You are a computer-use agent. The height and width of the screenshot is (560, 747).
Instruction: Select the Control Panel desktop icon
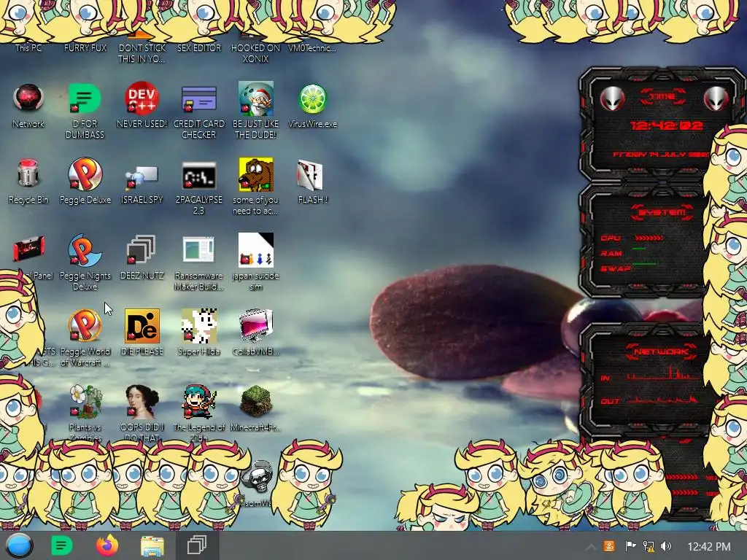tap(28, 249)
